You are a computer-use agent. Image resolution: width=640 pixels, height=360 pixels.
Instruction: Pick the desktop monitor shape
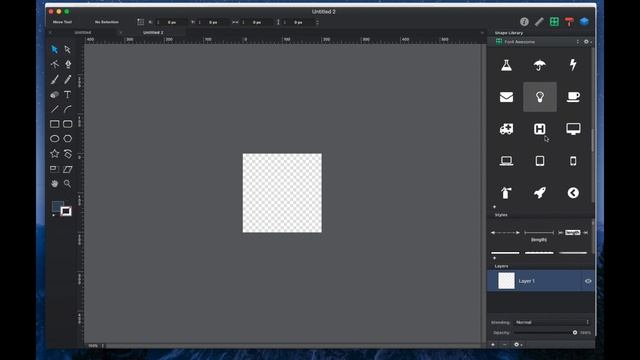(573, 129)
